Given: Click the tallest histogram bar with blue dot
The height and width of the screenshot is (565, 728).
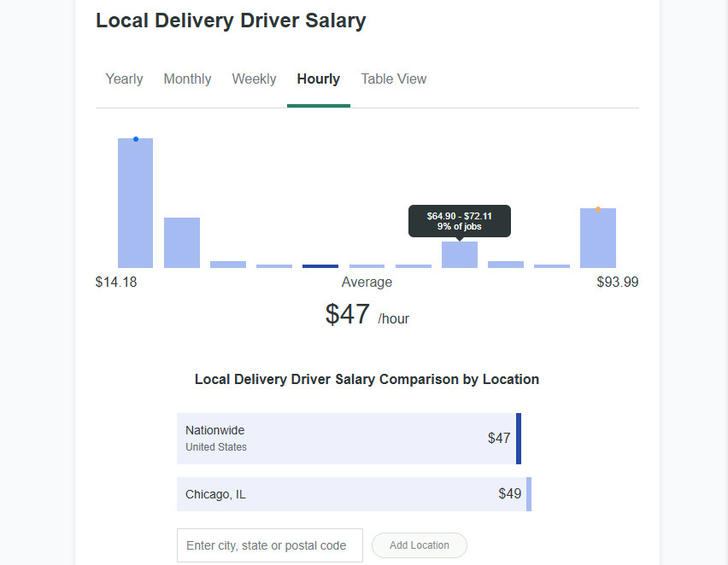Looking at the screenshot, I should (135, 203).
